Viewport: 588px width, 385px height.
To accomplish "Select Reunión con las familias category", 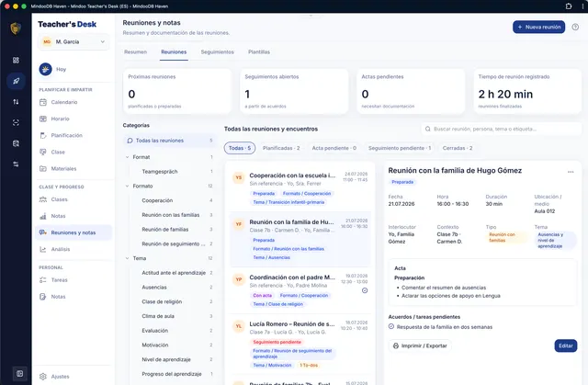I will [173, 215].
